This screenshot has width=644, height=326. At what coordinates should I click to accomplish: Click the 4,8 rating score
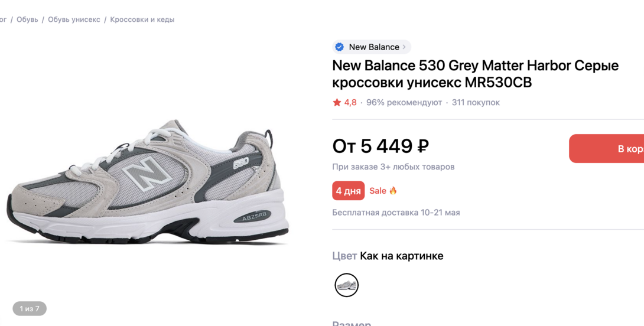pyautogui.click(x=350, y=103)
